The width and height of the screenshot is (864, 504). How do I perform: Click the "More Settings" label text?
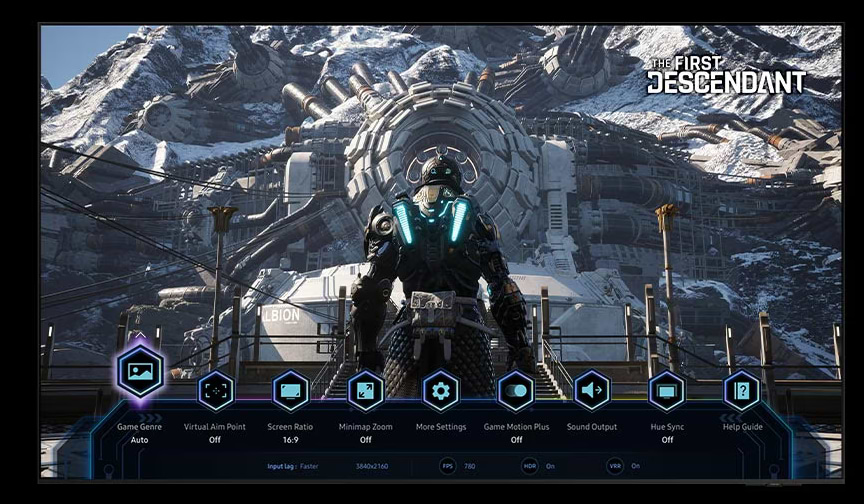[441, 427]
